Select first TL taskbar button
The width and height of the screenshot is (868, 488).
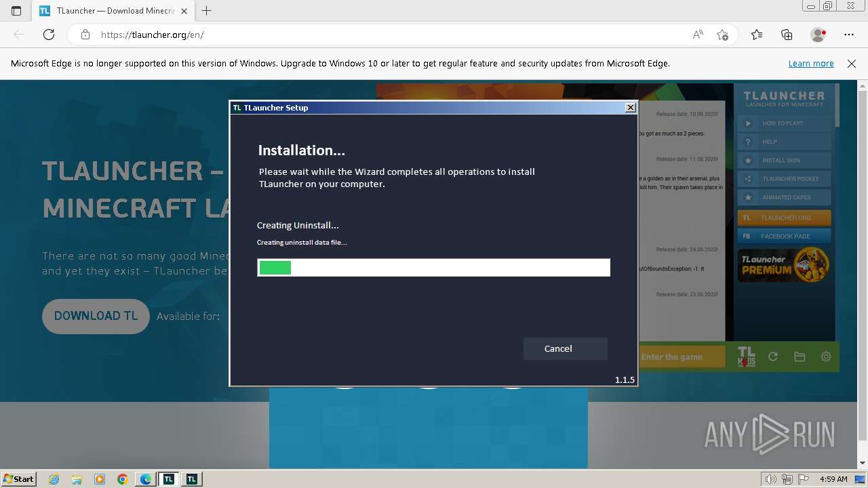(x=169, y=479)
